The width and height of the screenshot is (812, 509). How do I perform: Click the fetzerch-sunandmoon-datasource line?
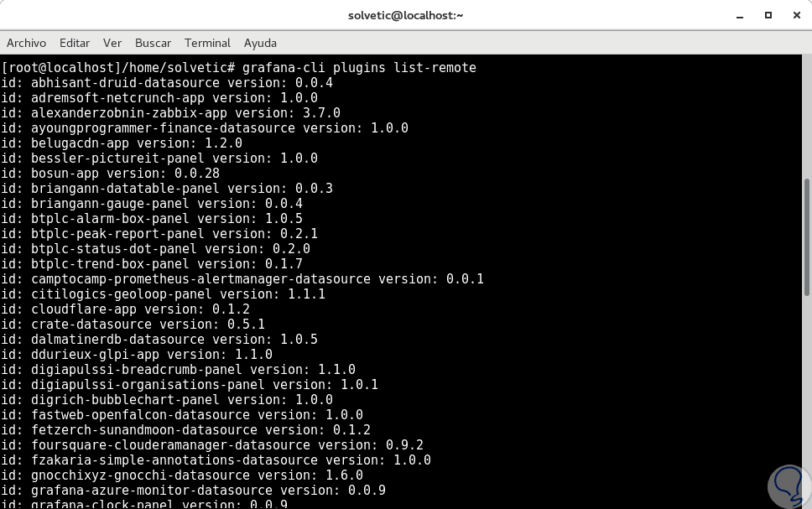(x=186, y=430)
